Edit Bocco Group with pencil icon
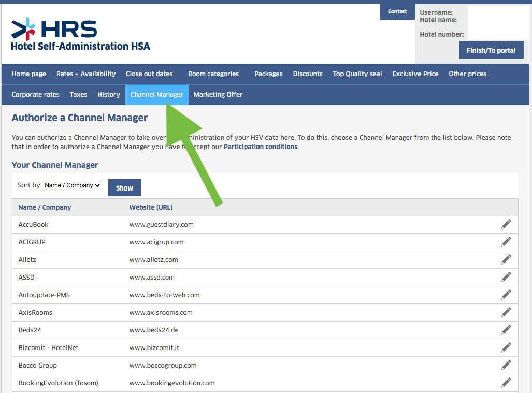The width and height of the screenshot is (532, 393). [x=506, y=365]
